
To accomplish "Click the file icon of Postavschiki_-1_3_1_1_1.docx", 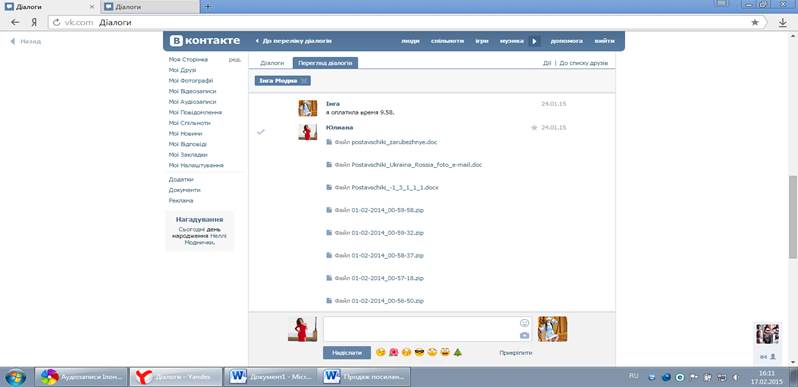I will click(329, 188).
